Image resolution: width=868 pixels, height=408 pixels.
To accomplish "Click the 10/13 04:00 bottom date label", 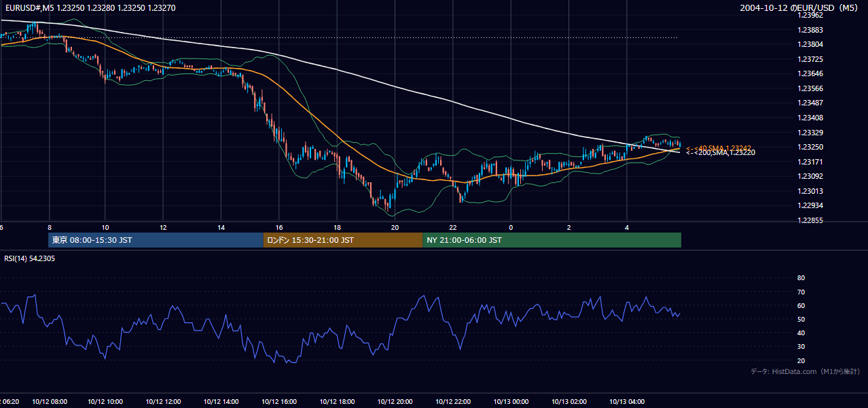I will coord(627,402).
